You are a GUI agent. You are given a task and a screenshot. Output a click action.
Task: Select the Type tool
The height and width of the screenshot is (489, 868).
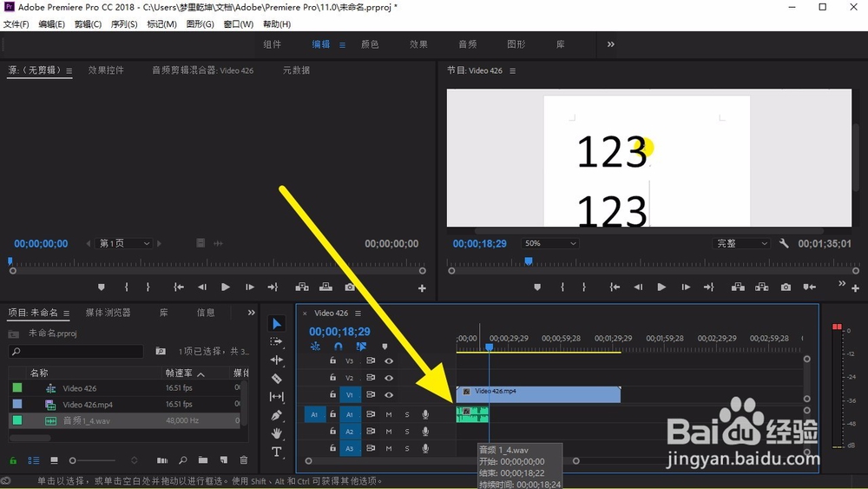(x=276, y=452)
